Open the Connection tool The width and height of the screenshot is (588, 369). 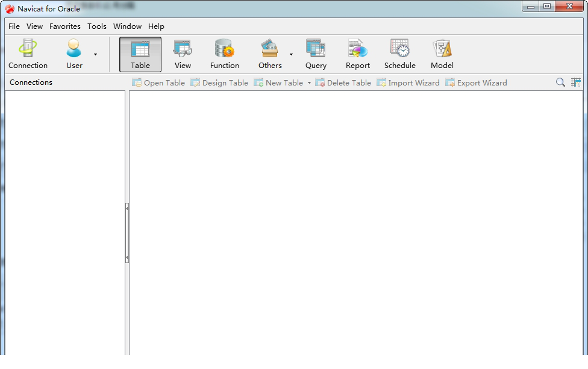click(28, 54)
